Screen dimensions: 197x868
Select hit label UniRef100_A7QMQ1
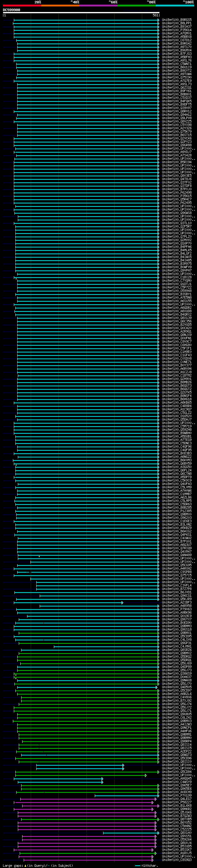176,33
